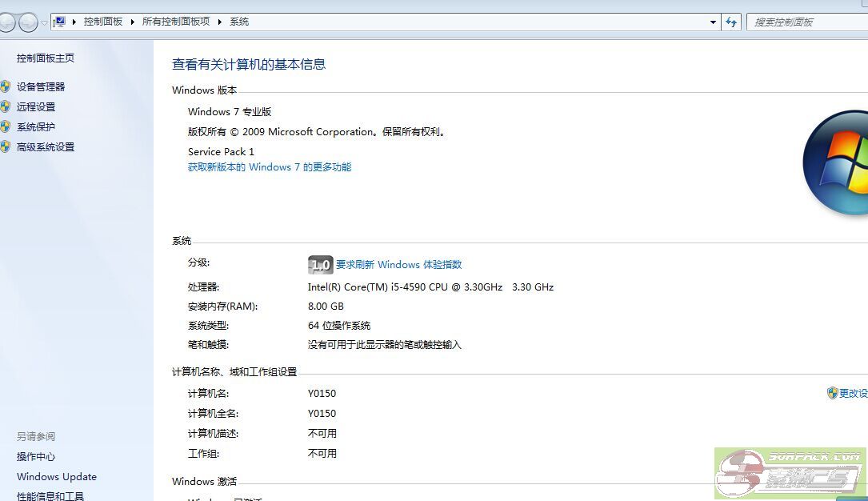The width and height of the screenshot is (868, 501).
Task: Click the refresh button beside address bar
Action: click(x=731, y=22)
